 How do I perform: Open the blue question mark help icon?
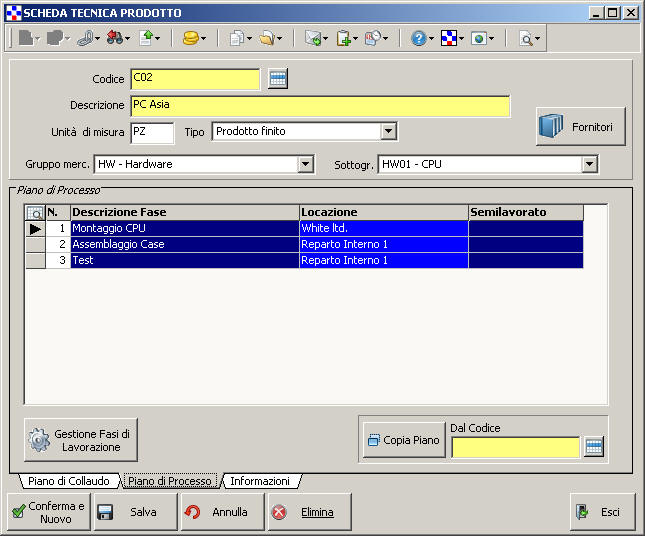click(418, 38)
